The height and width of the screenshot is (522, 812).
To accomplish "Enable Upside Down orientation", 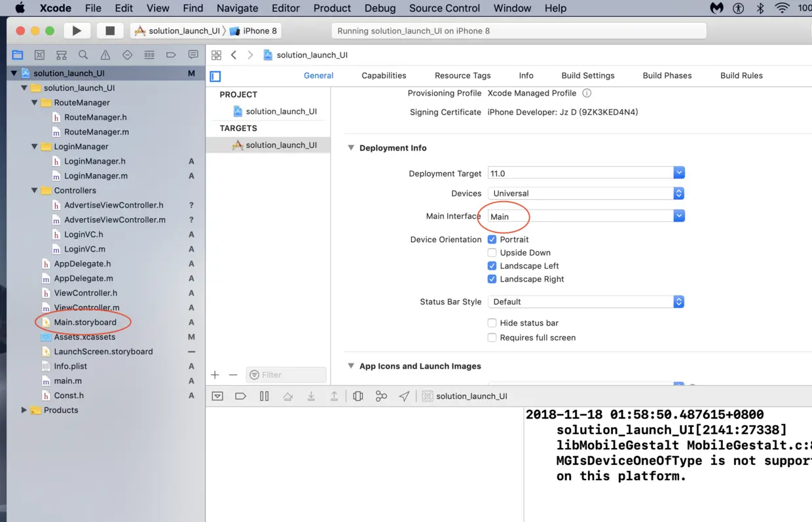I will coord(492,253).
